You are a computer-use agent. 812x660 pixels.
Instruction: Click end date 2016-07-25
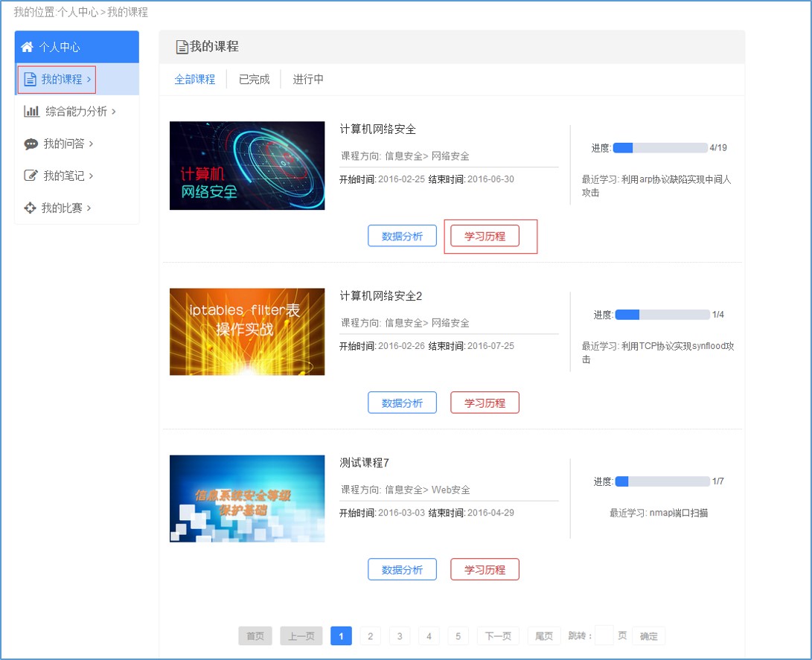click(x=491, y=346)
